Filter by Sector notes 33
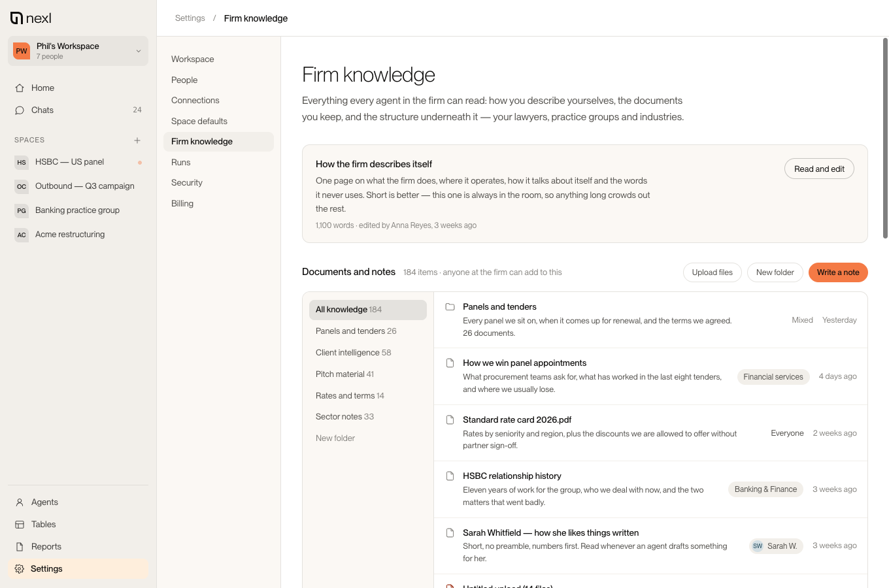 pyautogui.click(x=368, y=417)
